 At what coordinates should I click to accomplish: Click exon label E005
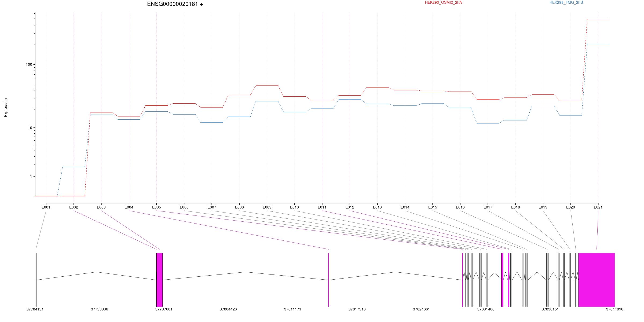[156, 207]
